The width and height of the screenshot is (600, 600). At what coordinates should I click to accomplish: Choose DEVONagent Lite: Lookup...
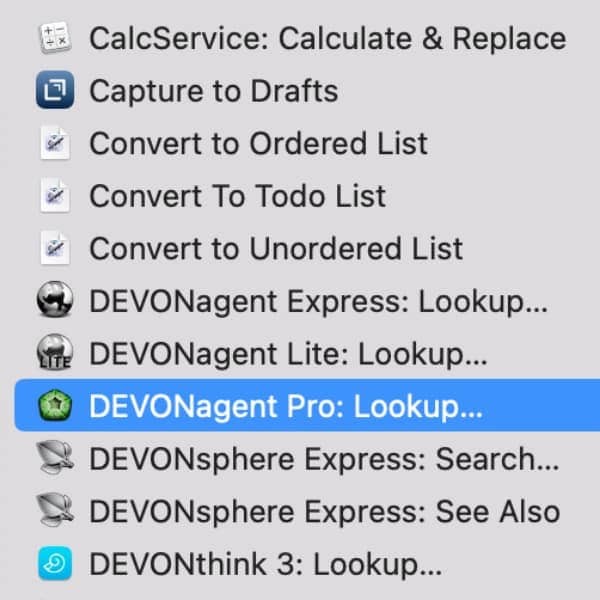[x=287, y=355]
